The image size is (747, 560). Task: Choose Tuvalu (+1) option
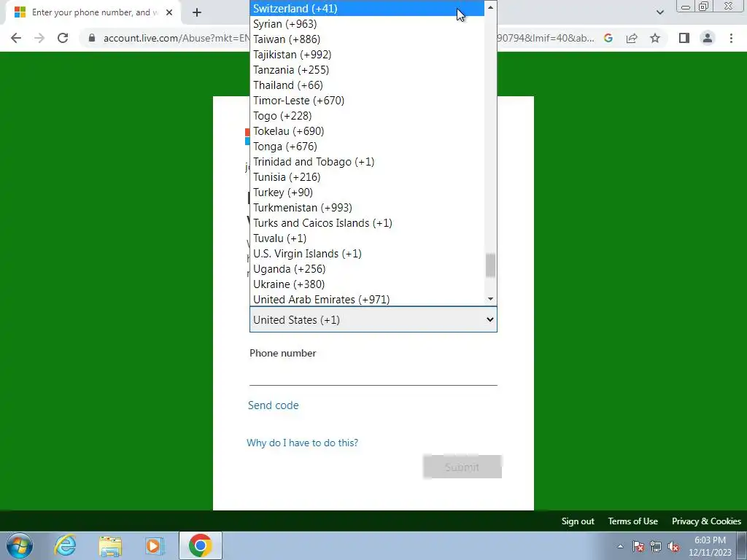(x=367, y=238)
